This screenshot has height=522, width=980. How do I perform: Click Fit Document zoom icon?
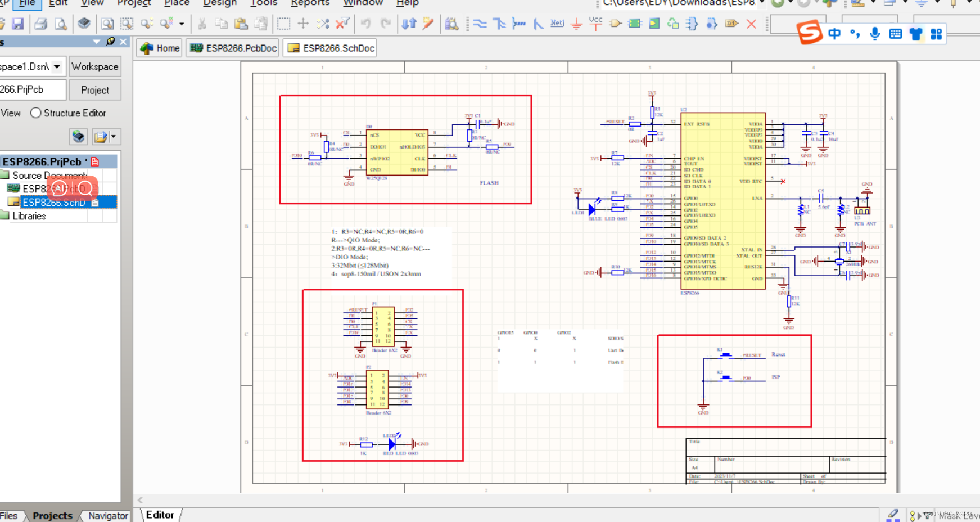coord(107,24)
